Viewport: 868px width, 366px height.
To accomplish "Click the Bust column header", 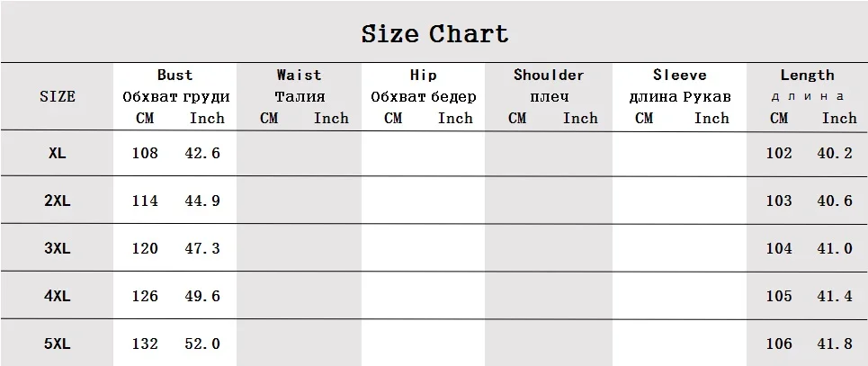I will pyautogui.click(x=174, y=76).
